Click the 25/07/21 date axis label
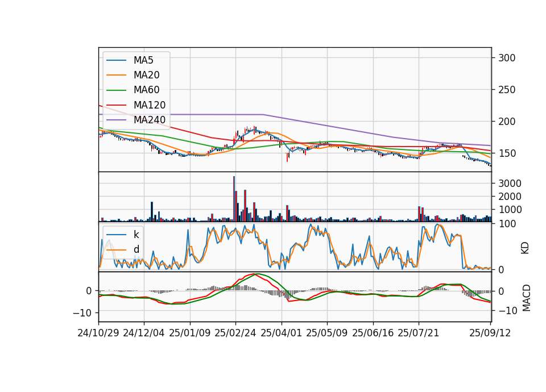 [418, 333]
